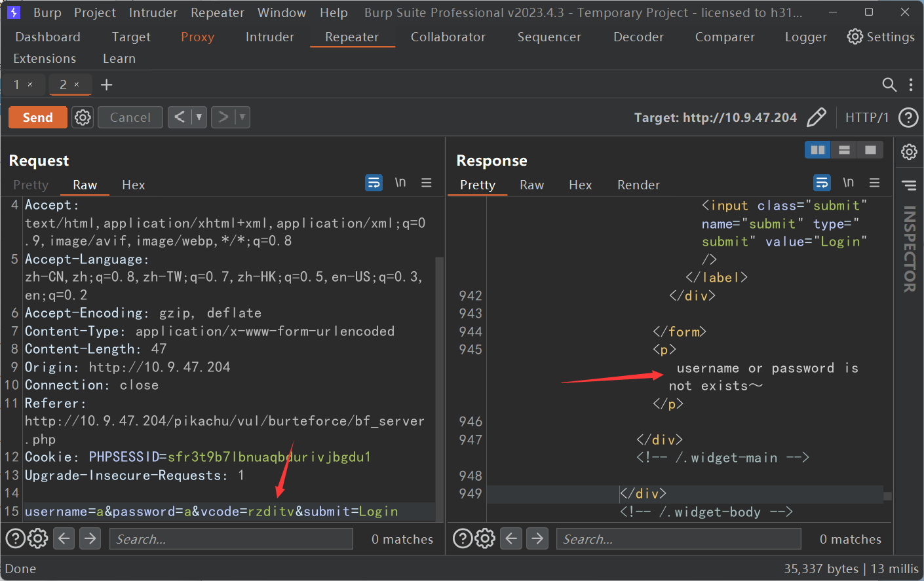The width and height of the screenshot is (924, 581).
Task: Open request search help icon
Action: point(15,538)
